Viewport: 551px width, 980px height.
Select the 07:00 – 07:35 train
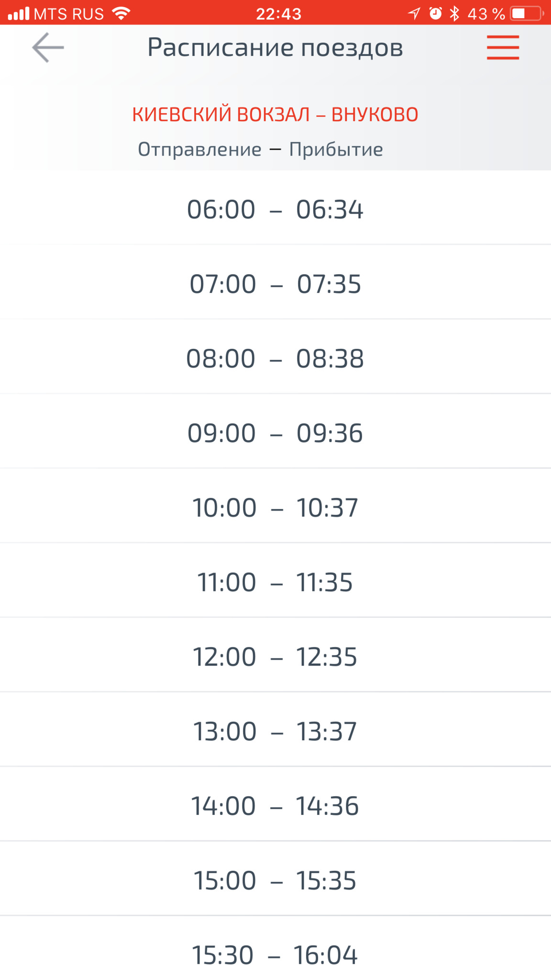coord(275,284)
